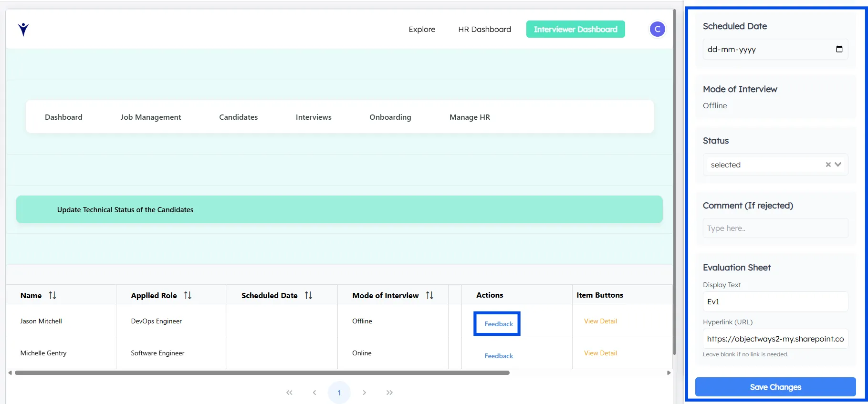Go to the previous page arrow
The width and height of the screenshot is (868, 404).
314,393
